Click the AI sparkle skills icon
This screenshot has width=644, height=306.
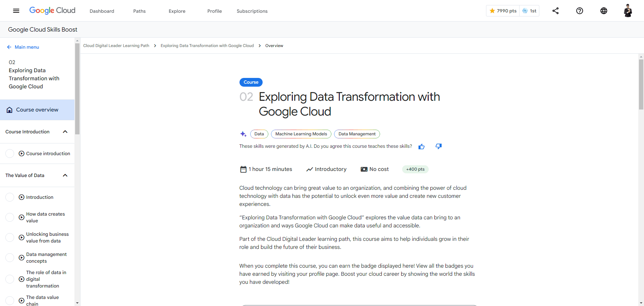tap(244, 134)
